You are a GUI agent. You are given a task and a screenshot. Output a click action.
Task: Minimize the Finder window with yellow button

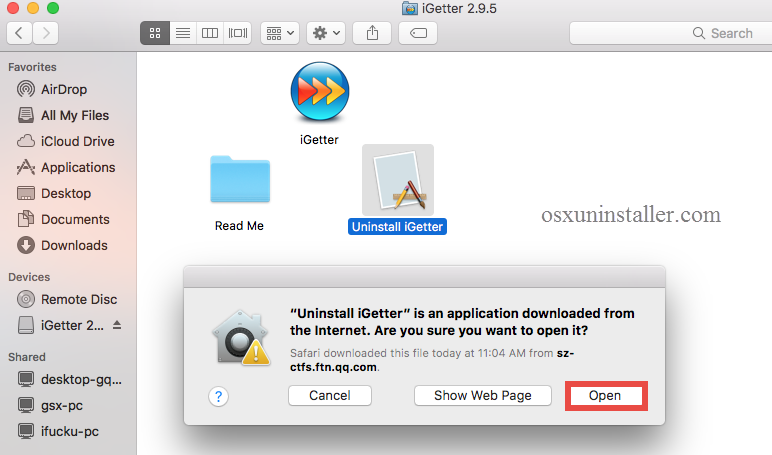[x=32, y=8]
